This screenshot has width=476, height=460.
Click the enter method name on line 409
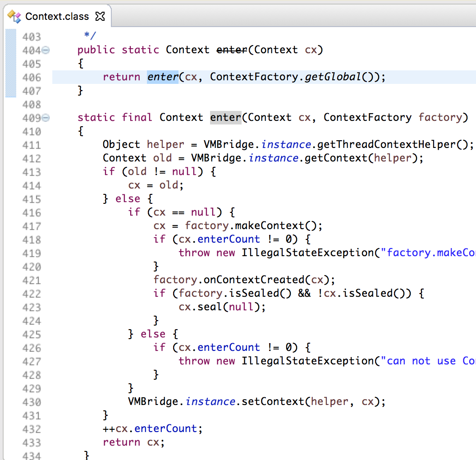coord(225,118)
